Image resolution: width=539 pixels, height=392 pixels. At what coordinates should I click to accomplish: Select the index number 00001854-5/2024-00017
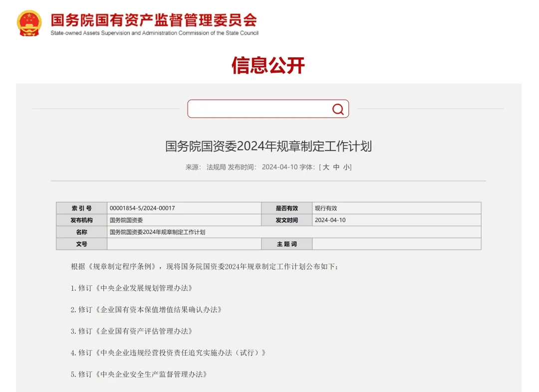tap(142, 208)
